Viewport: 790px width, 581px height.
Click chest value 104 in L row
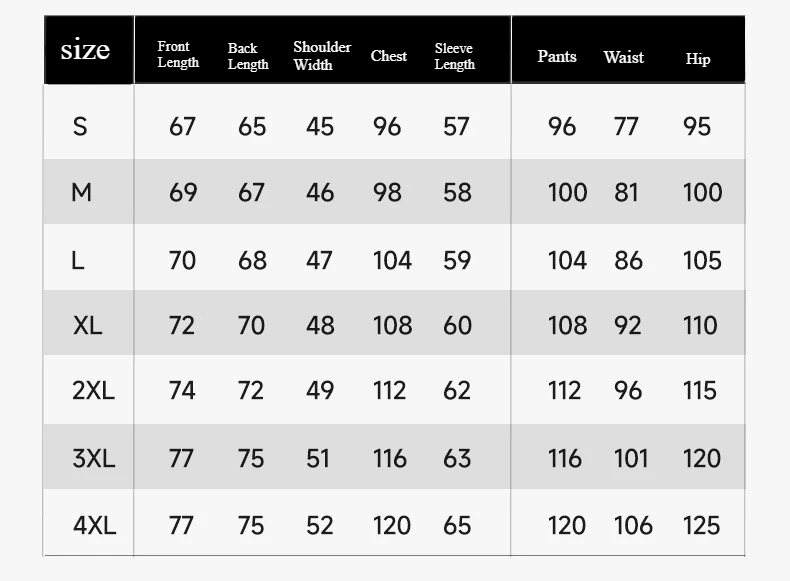(x=392, y=261)
